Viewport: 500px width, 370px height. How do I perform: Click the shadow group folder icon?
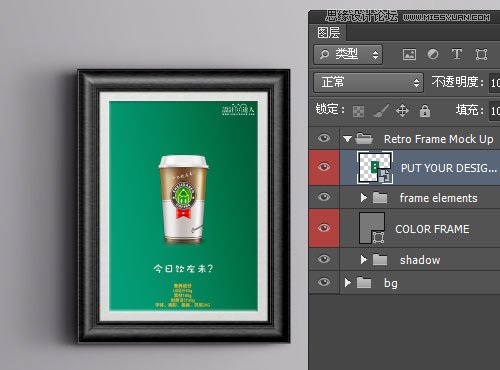click(380, 260)
